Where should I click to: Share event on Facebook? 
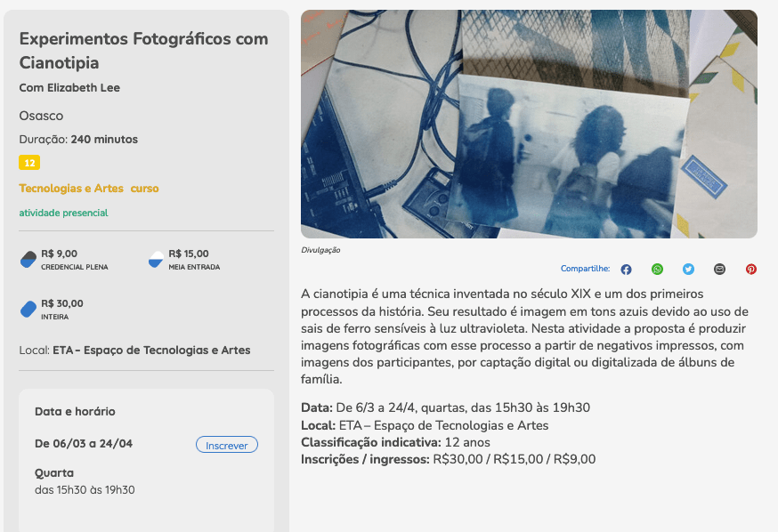point(626,270)
